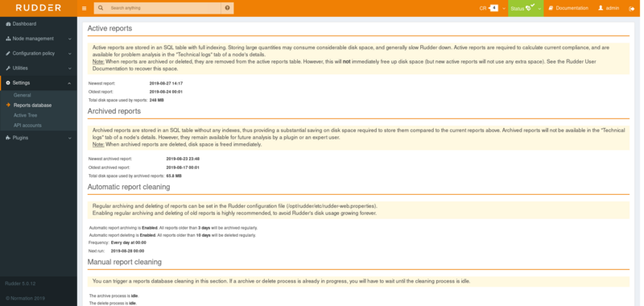The image size is (644, 306).
Task: Click the Utilities wrench icon
Action: (8, 68)
